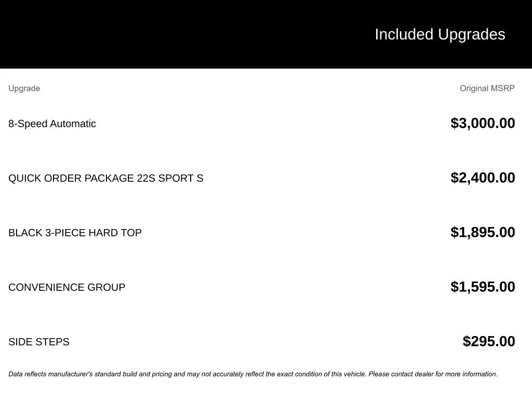Click the $295.00 price
The width and height of the screenshot is (532, 399).
tap(489, 341)
